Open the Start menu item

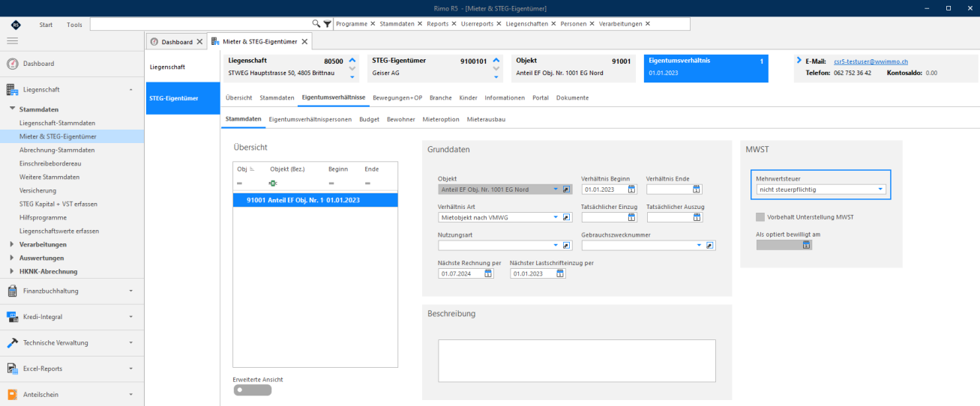coord(46,24)
